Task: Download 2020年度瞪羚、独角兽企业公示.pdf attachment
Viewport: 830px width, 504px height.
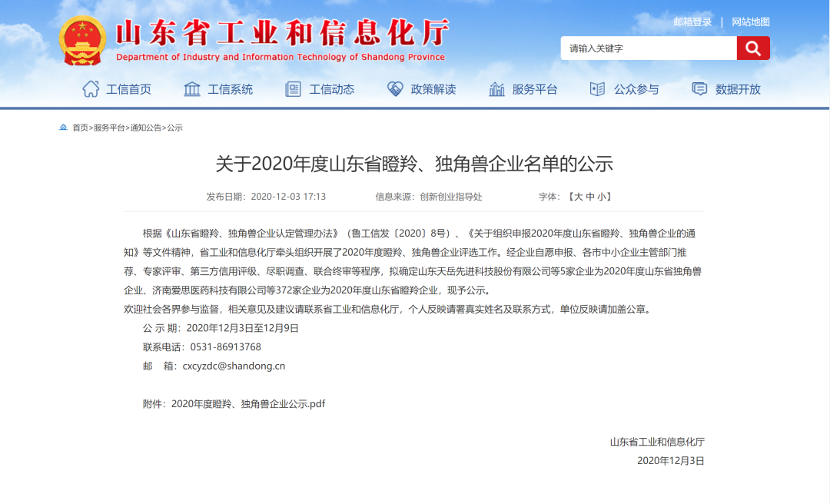Action: pyautogui.click(x=247, y=403)
